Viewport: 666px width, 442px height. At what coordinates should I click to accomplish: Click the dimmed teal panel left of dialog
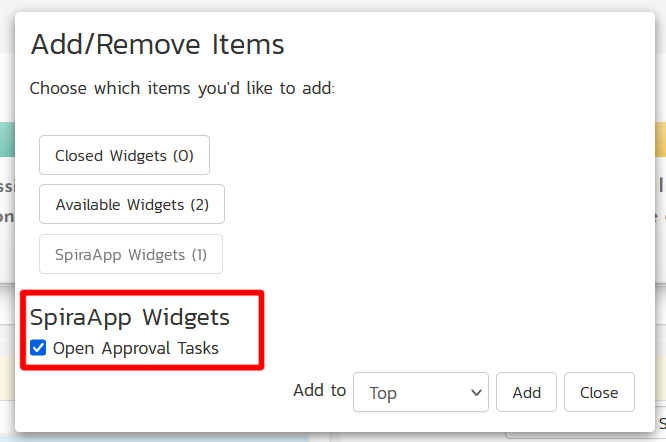pyautogui.click(x=6, y=140)
